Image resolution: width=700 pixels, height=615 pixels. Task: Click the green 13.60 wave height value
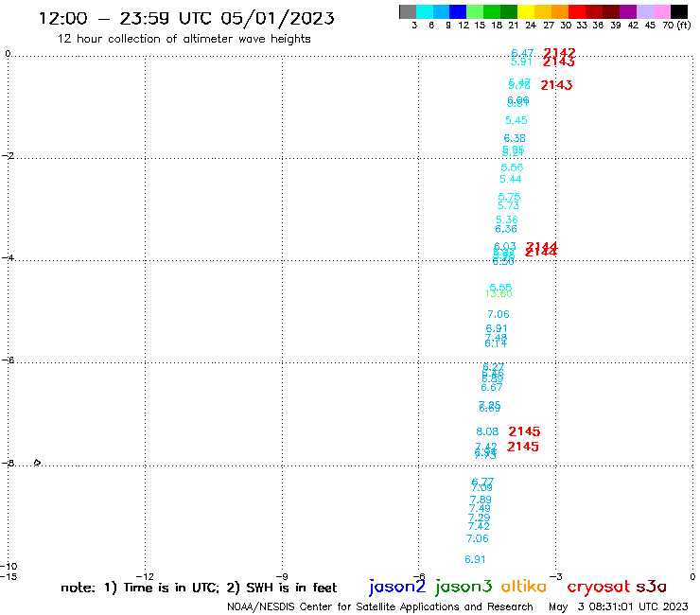click(x=499, y=293)
